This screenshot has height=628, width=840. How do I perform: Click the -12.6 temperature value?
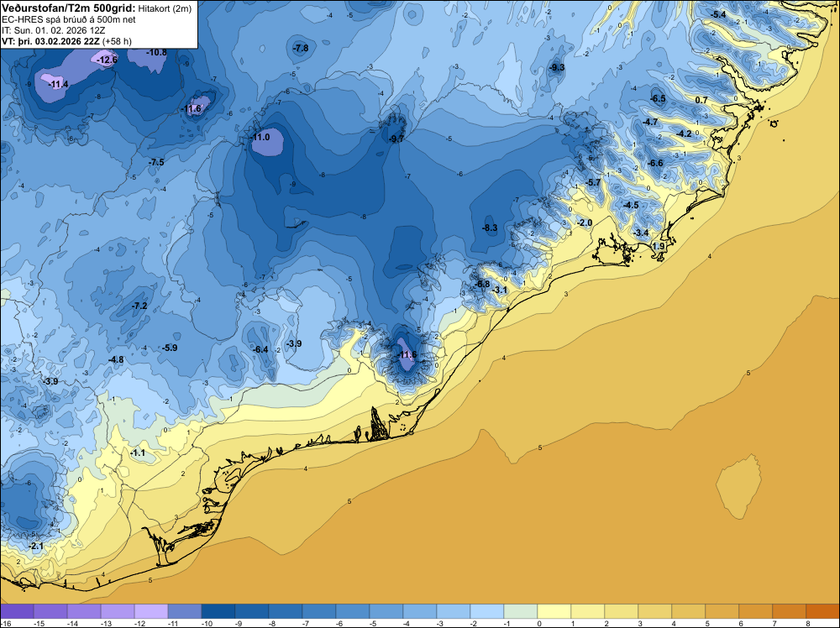[107, 60]
